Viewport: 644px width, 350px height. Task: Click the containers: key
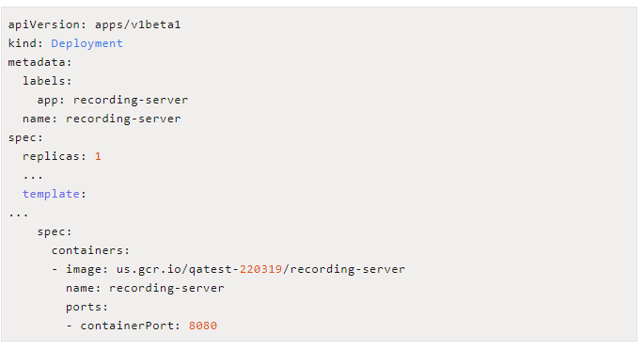pos(90,250)
